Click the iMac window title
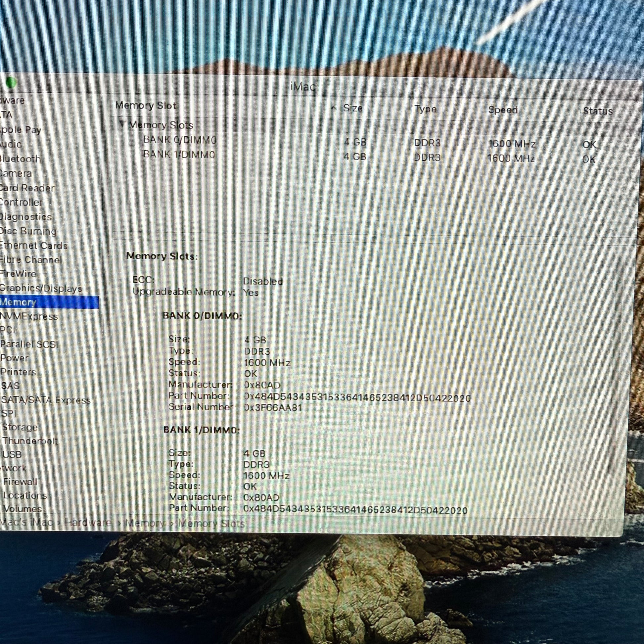The height and width of the screenshot is (644, 644). click(x=303, y=87)
